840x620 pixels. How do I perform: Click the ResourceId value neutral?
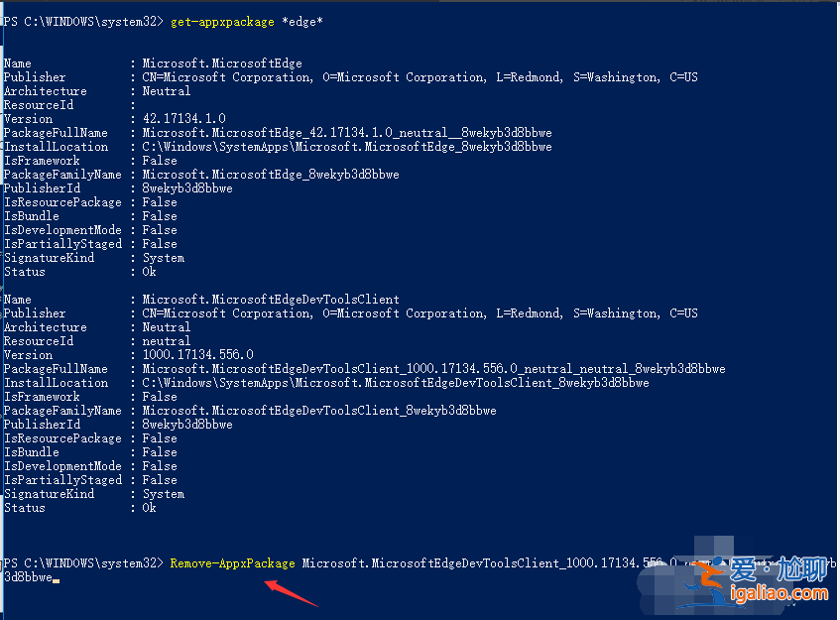(166, 341)
